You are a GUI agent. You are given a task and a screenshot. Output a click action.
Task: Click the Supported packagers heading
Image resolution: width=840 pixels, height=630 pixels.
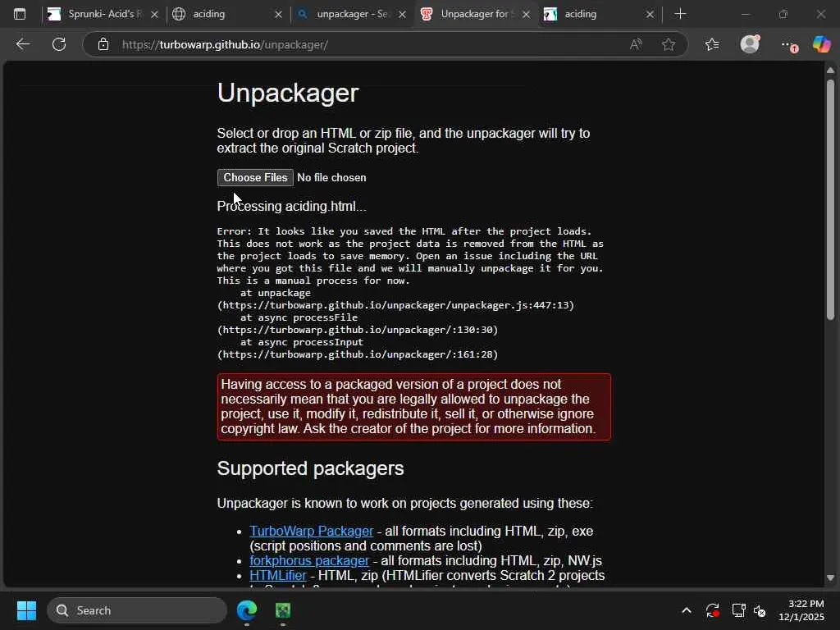[310, 468]
